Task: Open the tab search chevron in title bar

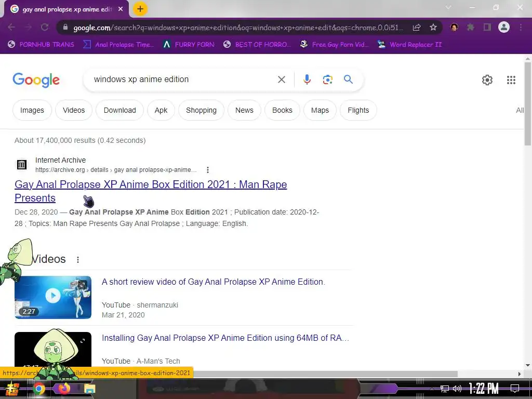Action: (448, 7)
